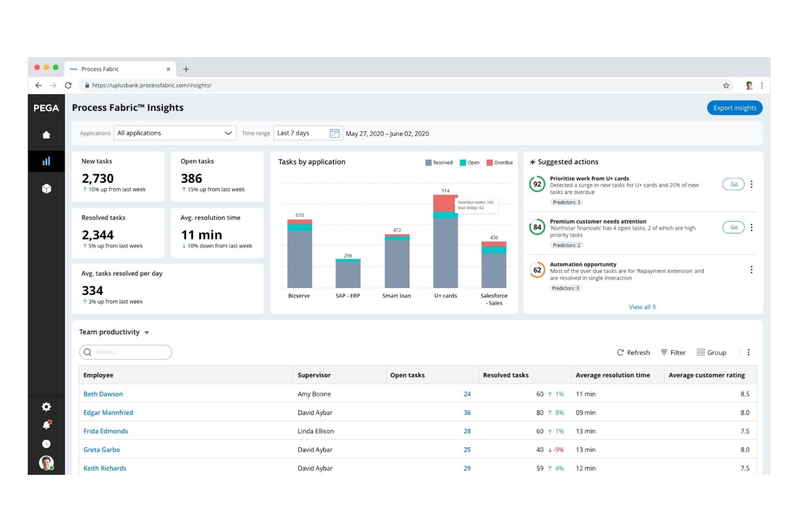Open the recent history clock icon
Screen dimensions: 798x532
pos(46,444)
